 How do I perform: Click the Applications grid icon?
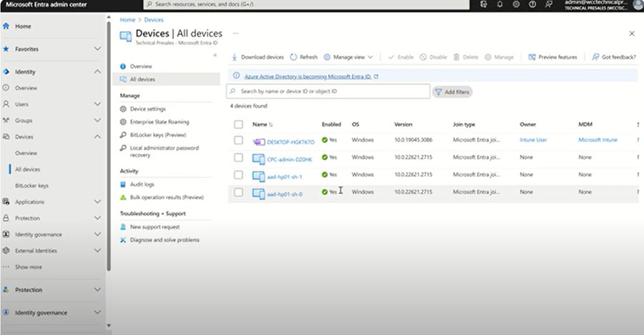6,201
